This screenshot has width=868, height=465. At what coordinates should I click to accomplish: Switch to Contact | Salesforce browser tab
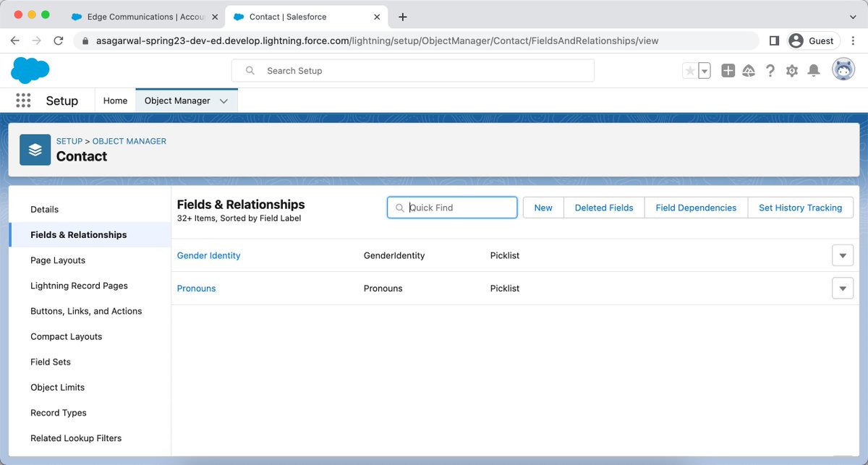click(307, 17)
